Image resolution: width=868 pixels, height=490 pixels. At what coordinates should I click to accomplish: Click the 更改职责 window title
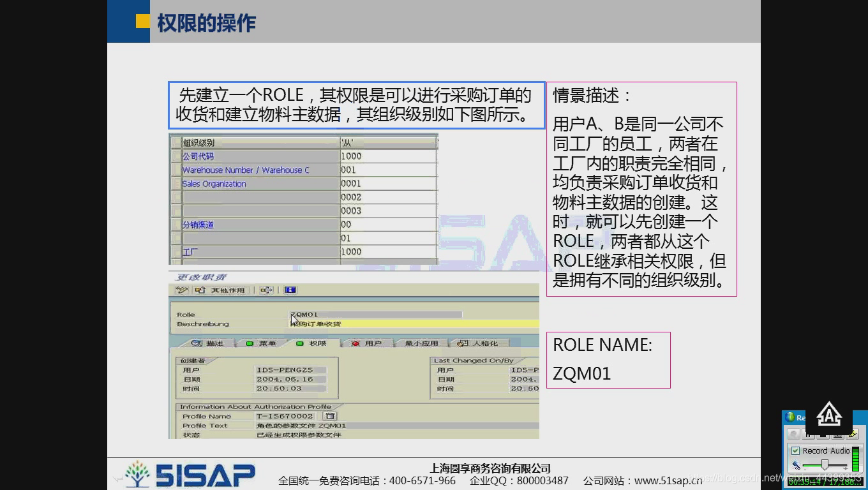(x=201, y=277)
